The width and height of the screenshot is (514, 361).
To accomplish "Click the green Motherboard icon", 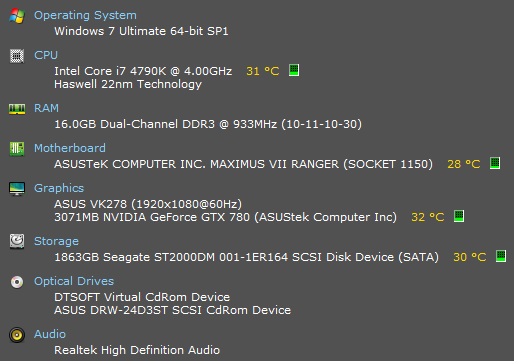I will (17, 149).
